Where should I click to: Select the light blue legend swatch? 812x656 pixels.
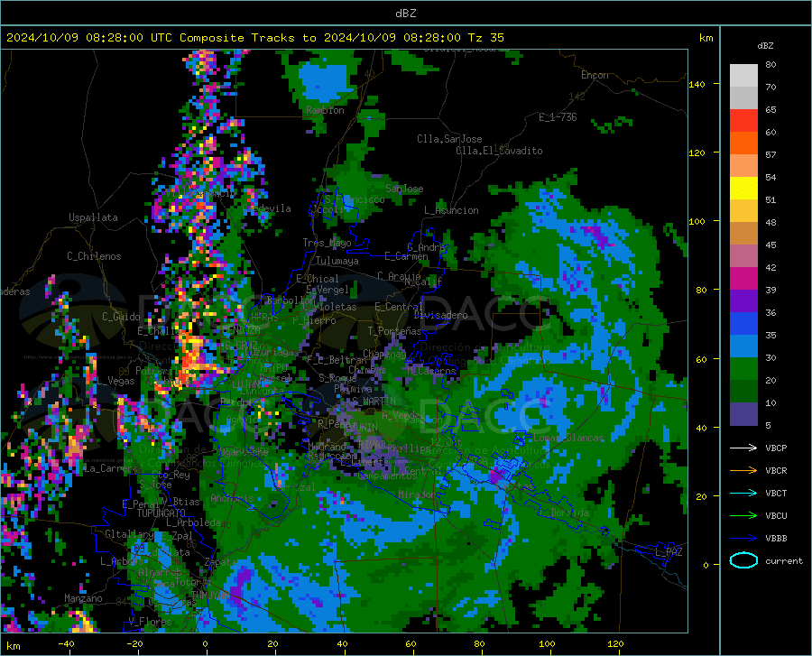(743, 346)
